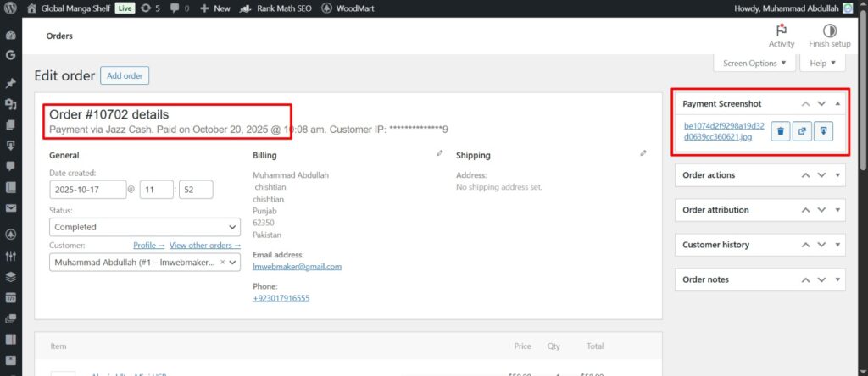Open user avatar at top right

pos(848,8)
